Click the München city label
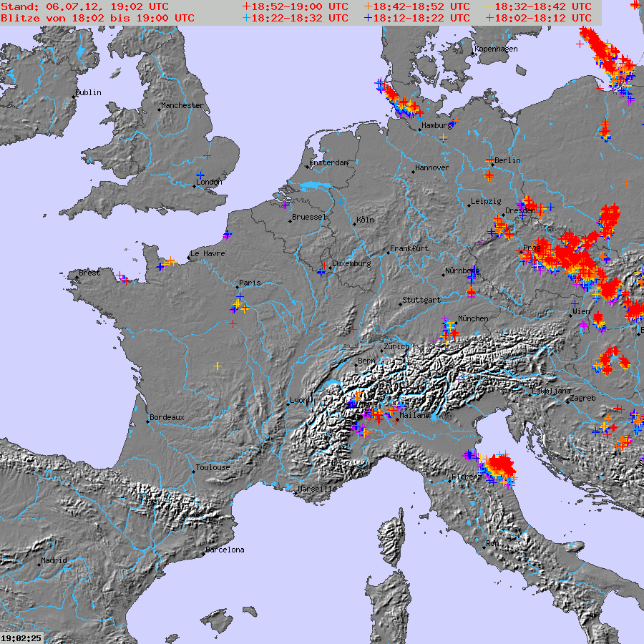 click(473, 318)
